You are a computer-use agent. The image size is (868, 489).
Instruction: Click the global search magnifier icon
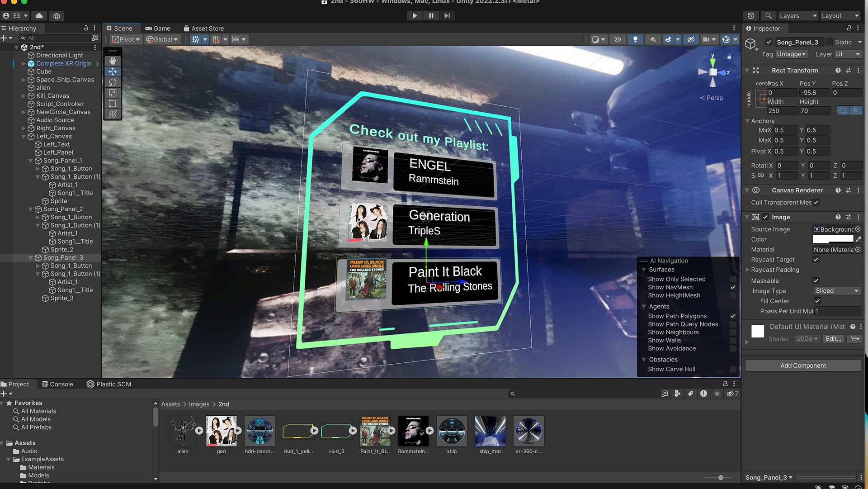(x=768, y=16)
